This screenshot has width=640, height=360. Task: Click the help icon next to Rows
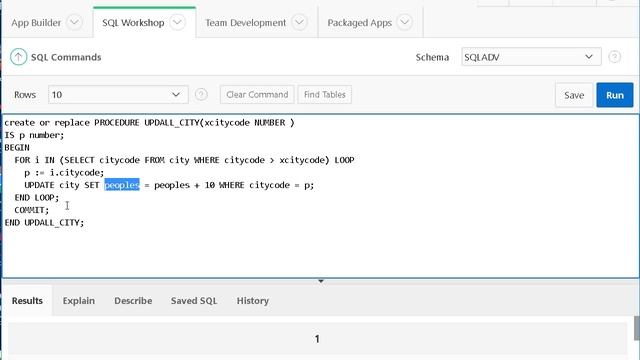tap(201, 95)
